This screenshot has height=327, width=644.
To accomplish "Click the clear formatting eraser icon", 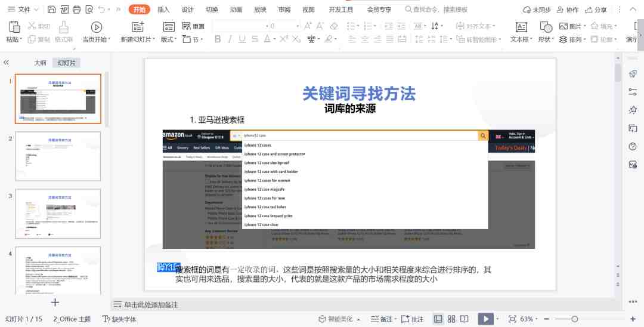I will tap(334, 26).
